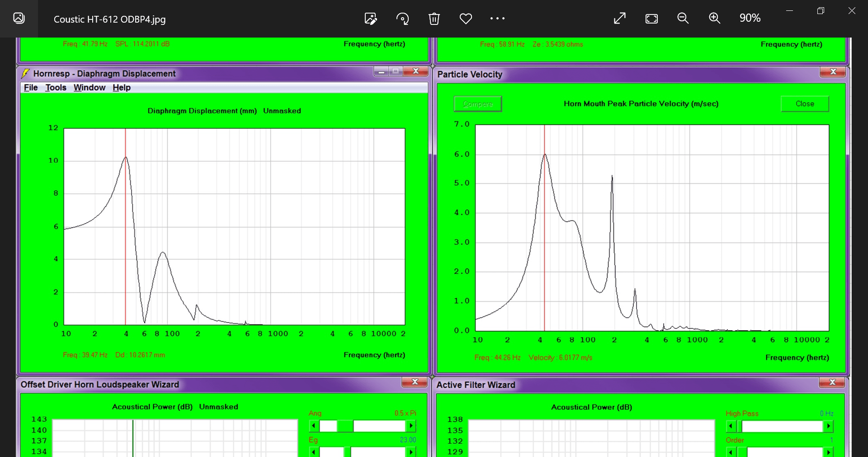This screenshot has height=457, width=868.
Task: Click the Ze : 3.5439 ohms readout
Action: 558,44
